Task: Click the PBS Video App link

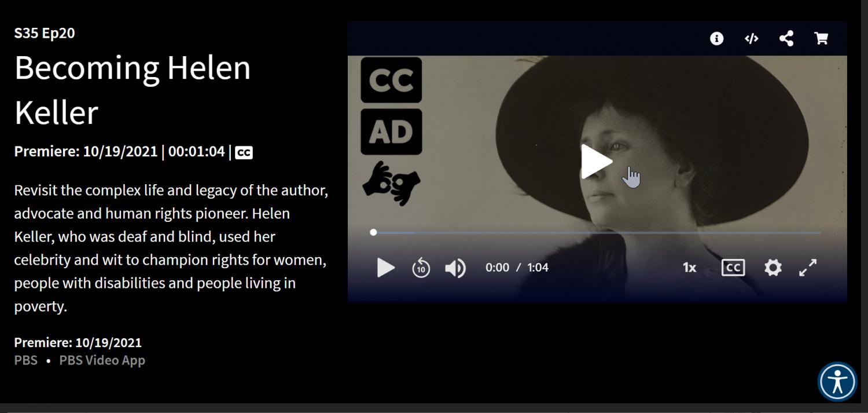Action: tap(102, 360)
